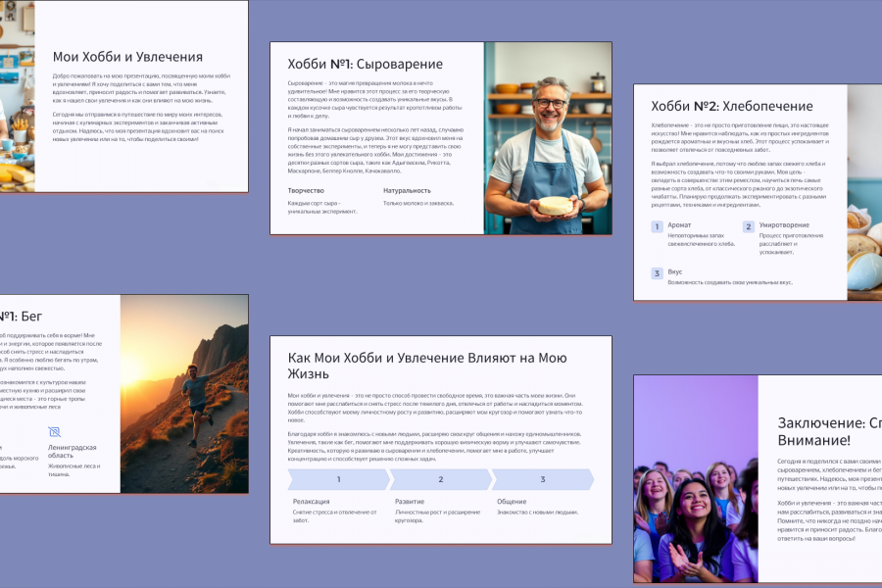Select the 'Заключение' slide with audience photo
Image resolution: width=882 pixels, height=588 pixels.
[x=758, y=479]
